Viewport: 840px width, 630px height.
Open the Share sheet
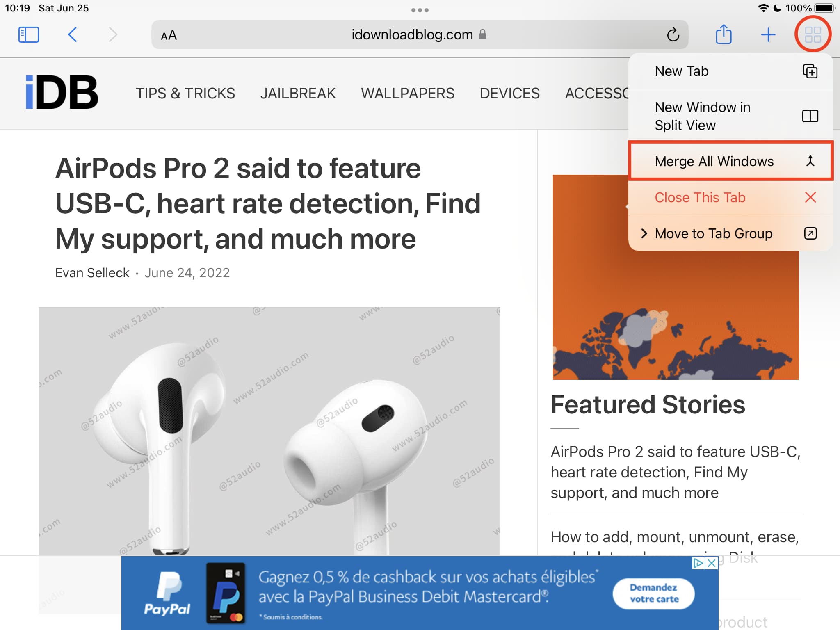pos(724,34)
